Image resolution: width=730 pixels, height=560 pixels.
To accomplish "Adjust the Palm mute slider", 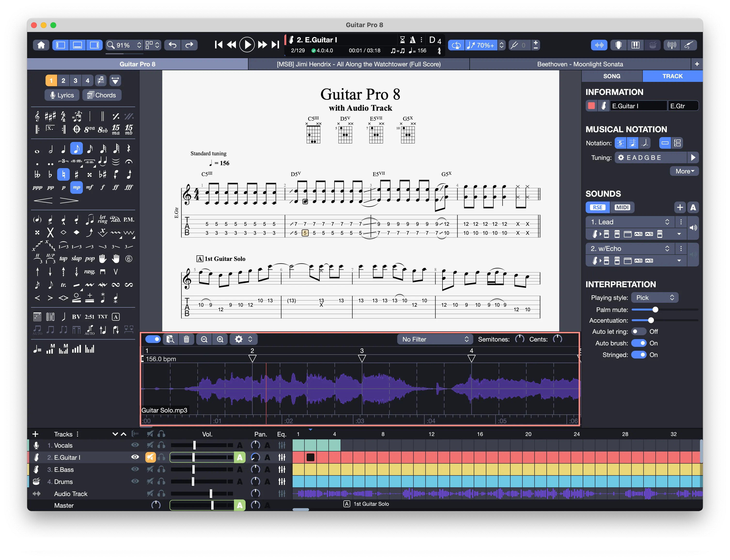I will click(665, 310).
